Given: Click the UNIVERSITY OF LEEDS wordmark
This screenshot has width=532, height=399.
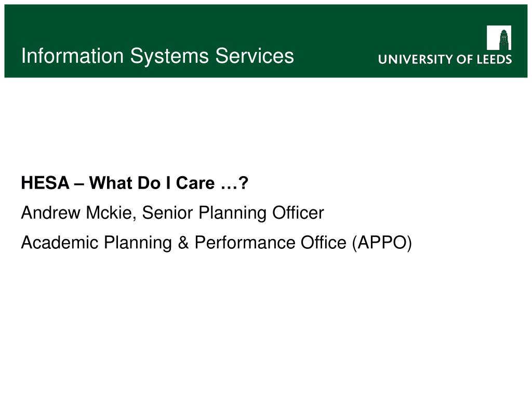Looking at the screenshot, I should (x=445, y=59).
